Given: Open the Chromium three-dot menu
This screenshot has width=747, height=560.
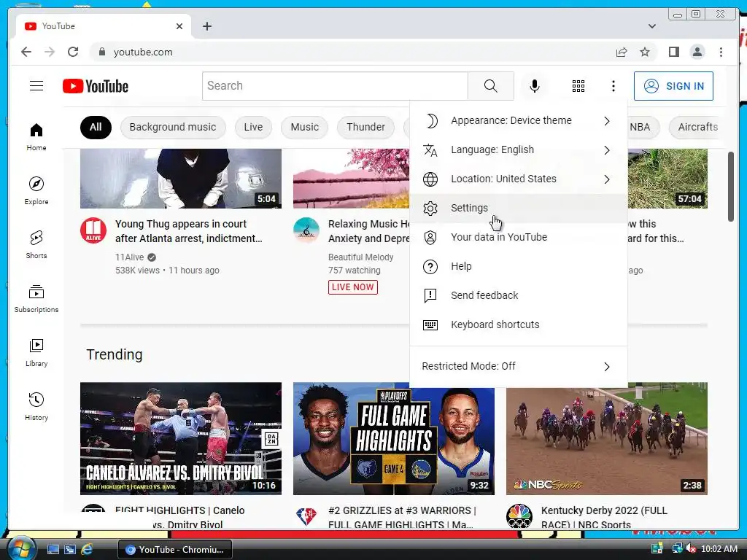Looking at the screenshot, I should tap(721, 52).
